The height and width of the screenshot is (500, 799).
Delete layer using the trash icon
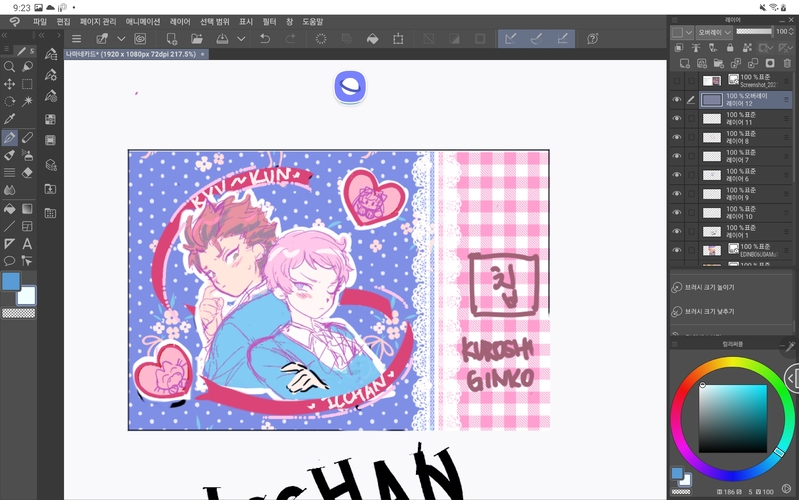click(x=787, y=63)
